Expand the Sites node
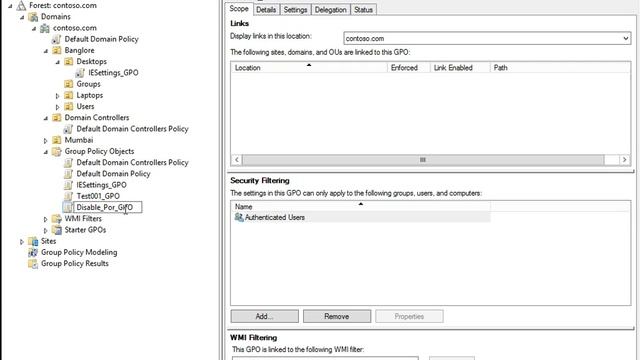The height and width of the screenshot is (360, 640). pos(22,242)
